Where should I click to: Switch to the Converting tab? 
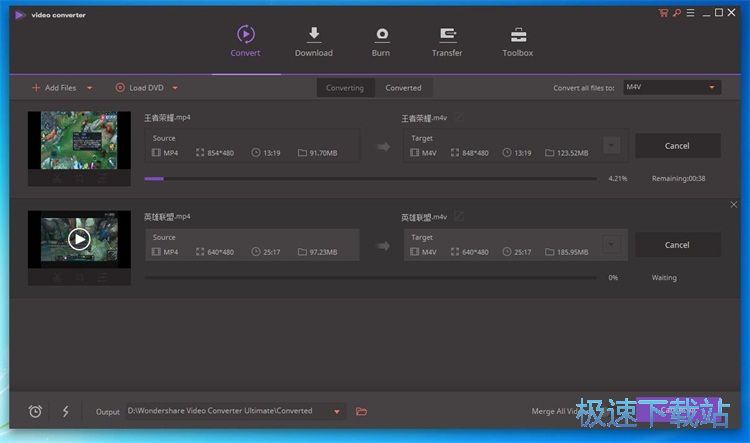pos(345,88)
